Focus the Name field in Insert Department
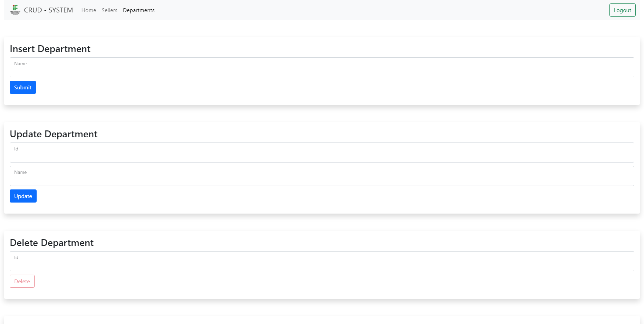This screenshot has height=324, width=644. click(x=322, y=67)
